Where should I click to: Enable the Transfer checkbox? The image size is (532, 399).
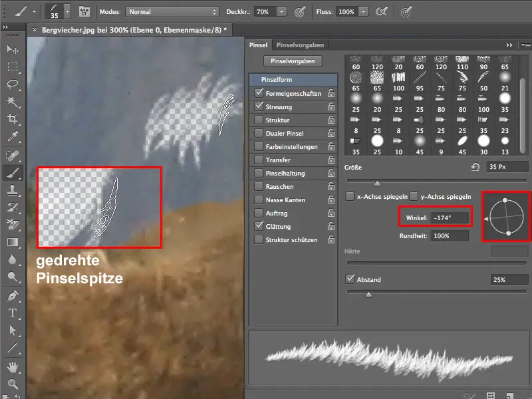click(259, 160)
